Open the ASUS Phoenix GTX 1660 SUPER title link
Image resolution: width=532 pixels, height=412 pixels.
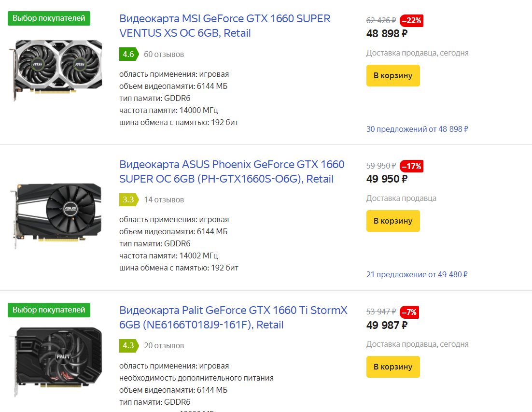tap(232, 172)
